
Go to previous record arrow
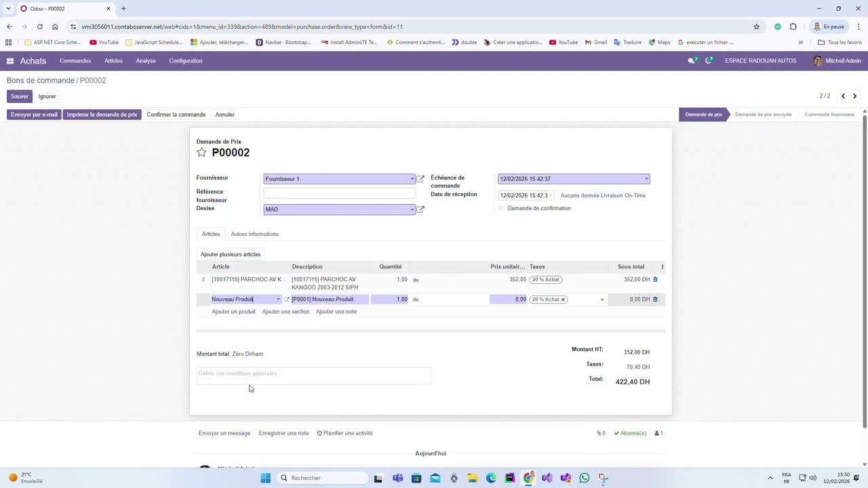click(843, 96)
